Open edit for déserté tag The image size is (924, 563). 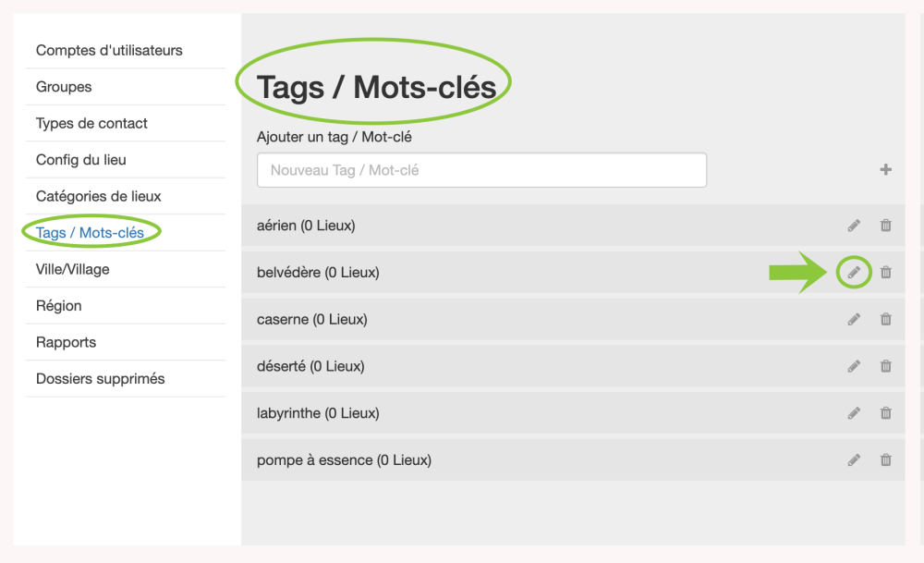[x=854, y=366]
